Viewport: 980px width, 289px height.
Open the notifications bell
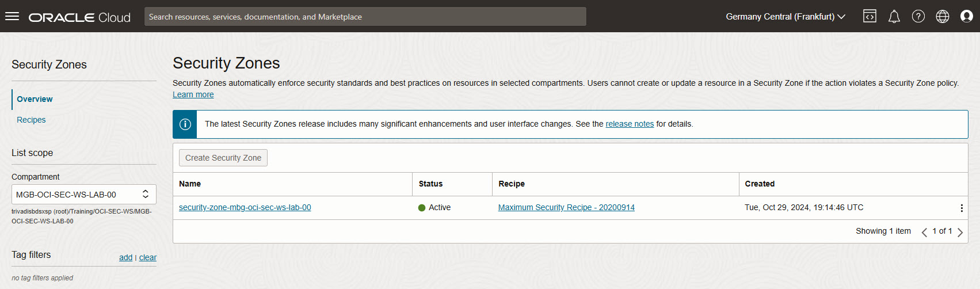pyautogui.click(x=894, y=17)
